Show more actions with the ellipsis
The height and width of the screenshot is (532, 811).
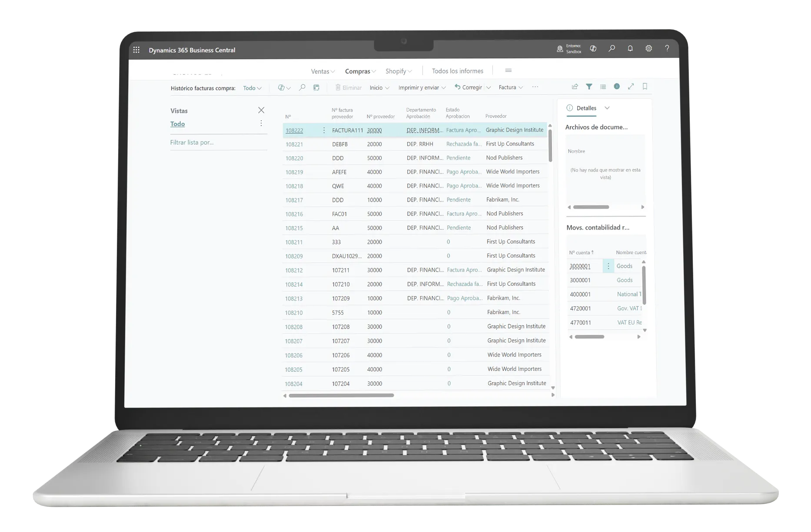535,87
